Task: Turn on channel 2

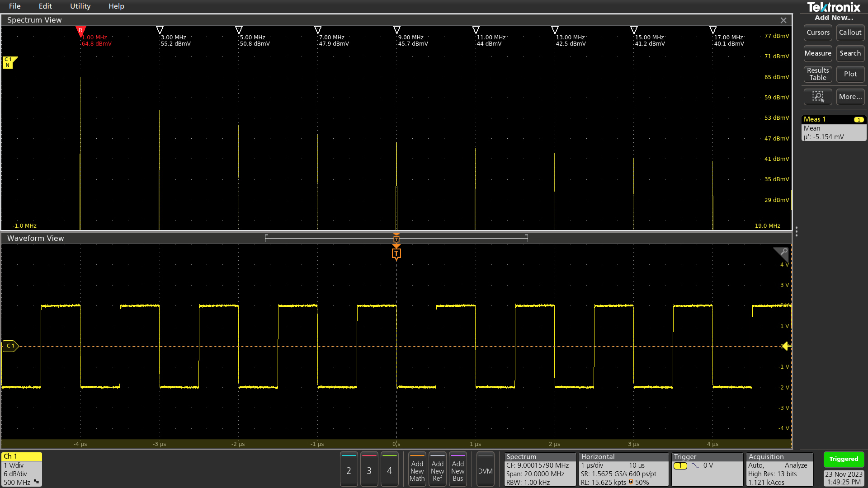Action: 349,469
